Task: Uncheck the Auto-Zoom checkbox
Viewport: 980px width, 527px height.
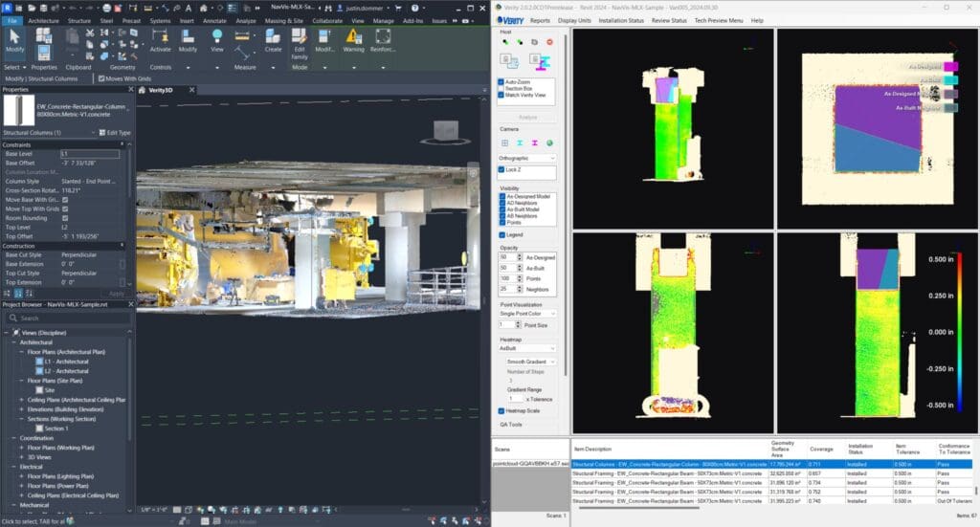Action: [x=501, y=82]
